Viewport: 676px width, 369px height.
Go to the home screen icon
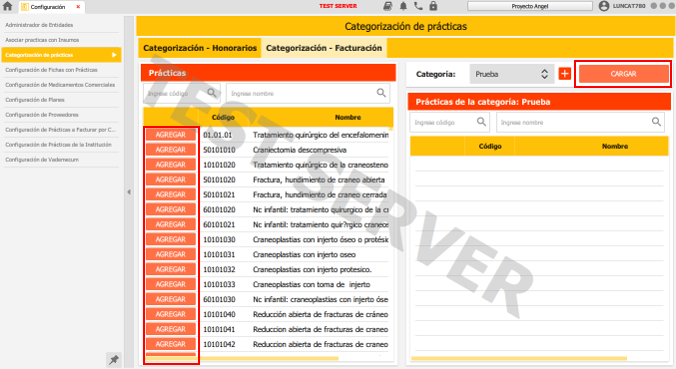(x=7, y=6)
